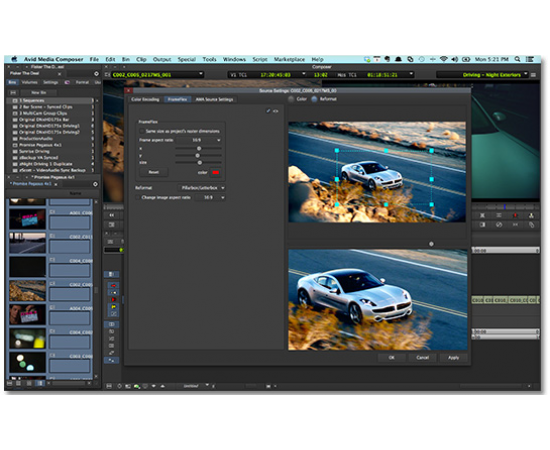Select the Reformat radio button

point(314,99)
